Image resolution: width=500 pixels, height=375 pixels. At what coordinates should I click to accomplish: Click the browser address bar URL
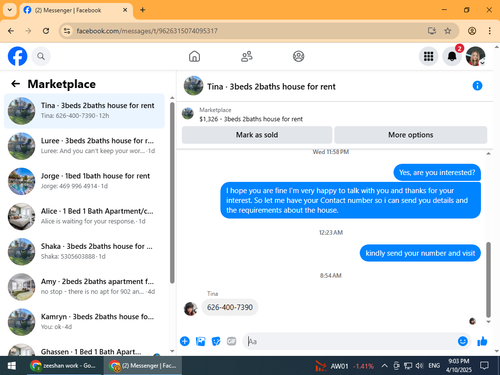147,31
